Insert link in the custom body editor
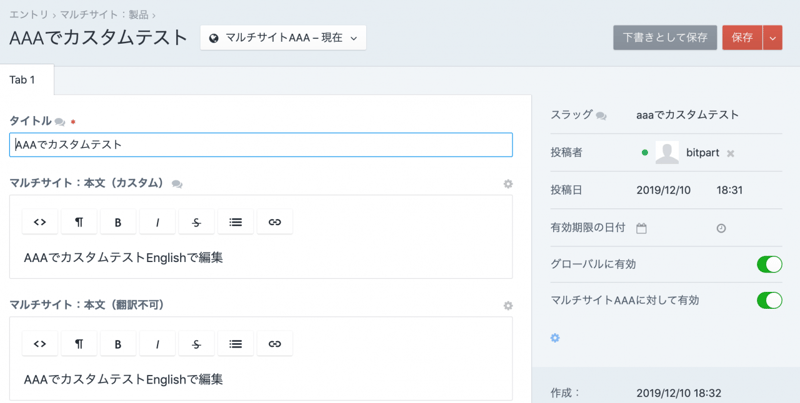The image size is (800, 403). point(274,222)
